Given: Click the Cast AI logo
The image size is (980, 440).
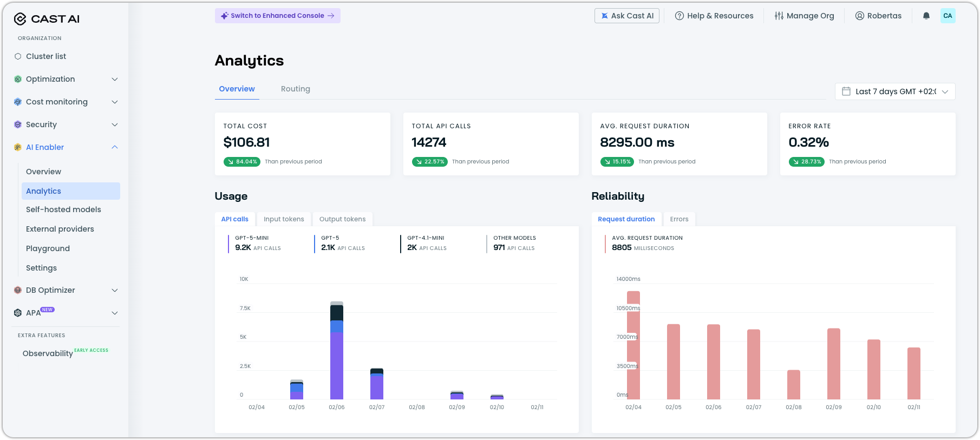Looking at the screenshot, I should tap(47, 19).
